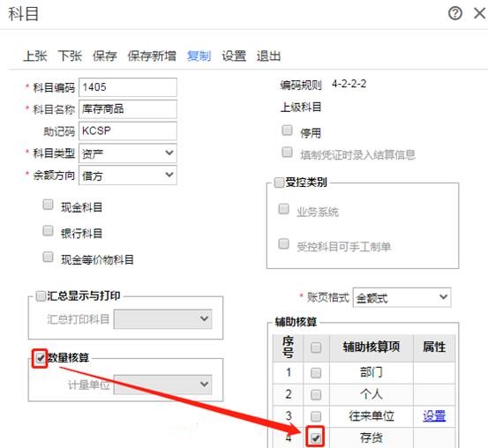Select 保存 in the toolbar

pos(105,56)
